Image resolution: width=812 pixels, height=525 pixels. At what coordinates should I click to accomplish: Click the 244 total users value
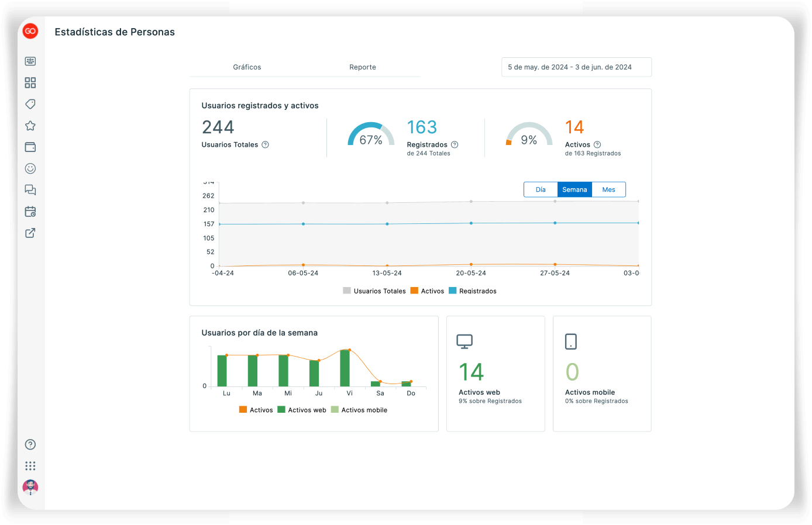[218, 127]
